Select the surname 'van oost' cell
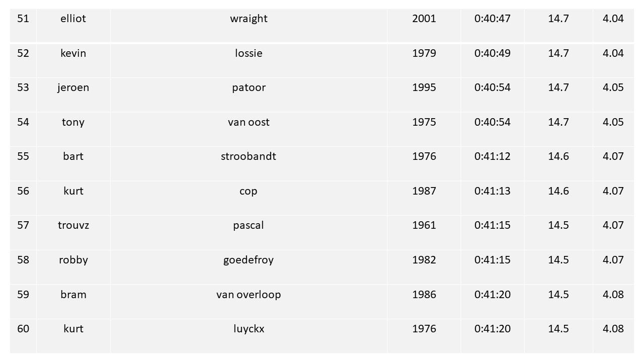The image size is (644, 362). (249, 122)
